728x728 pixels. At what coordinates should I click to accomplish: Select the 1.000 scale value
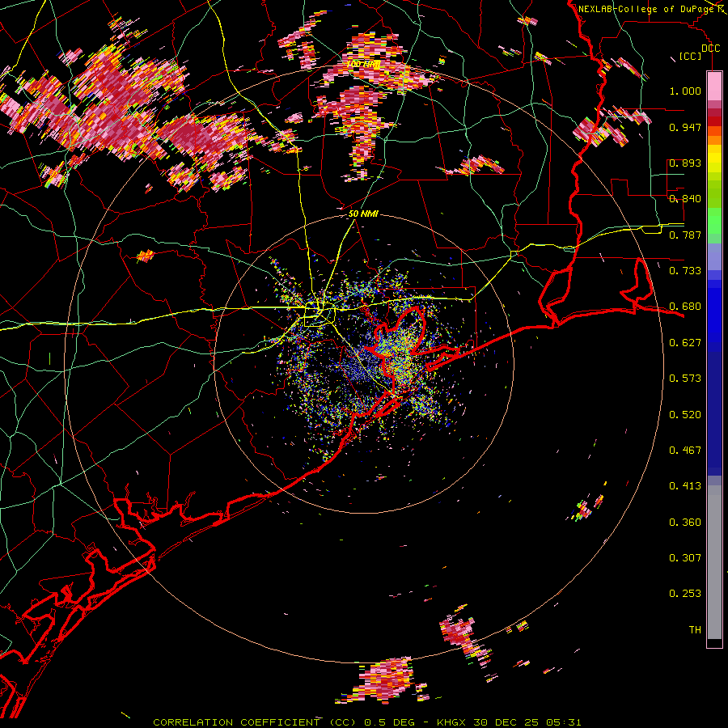point(685,91)
